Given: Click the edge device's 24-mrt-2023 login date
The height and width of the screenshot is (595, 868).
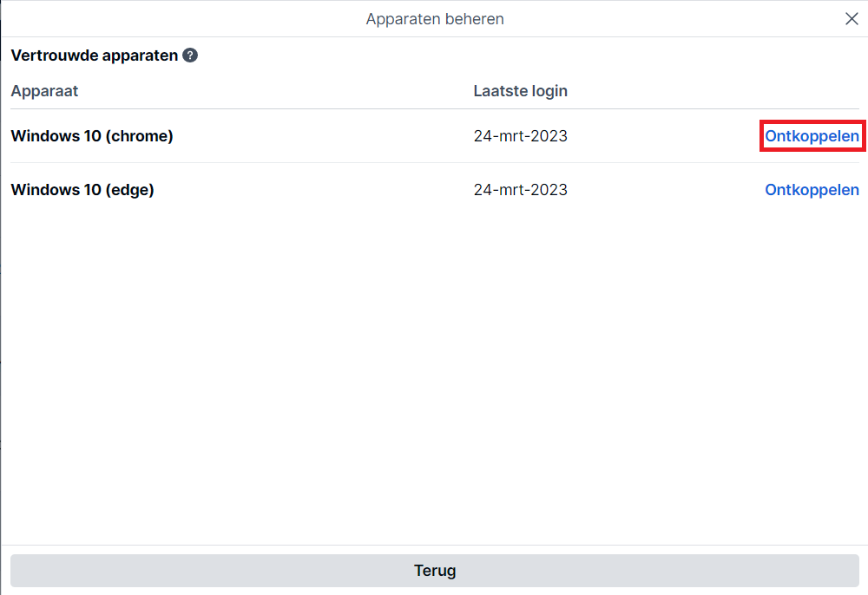Looking at the screenshot, I should point(520,190).
